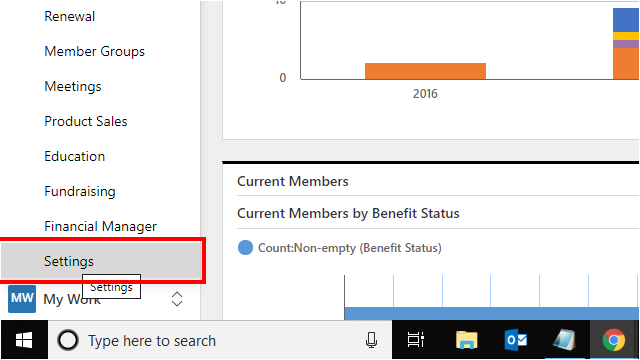640x360 pixels.
Task: Expand the My Work area switcher chevron
Action: tap(177, 299)
